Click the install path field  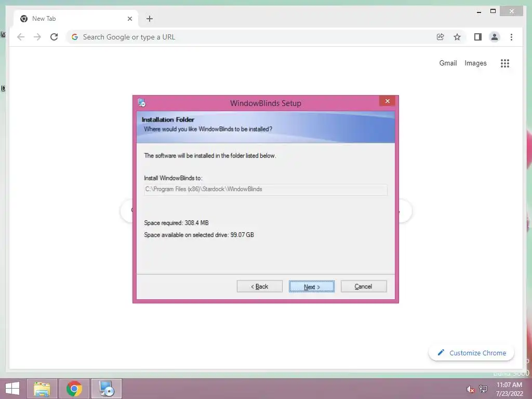pos(265,189)
